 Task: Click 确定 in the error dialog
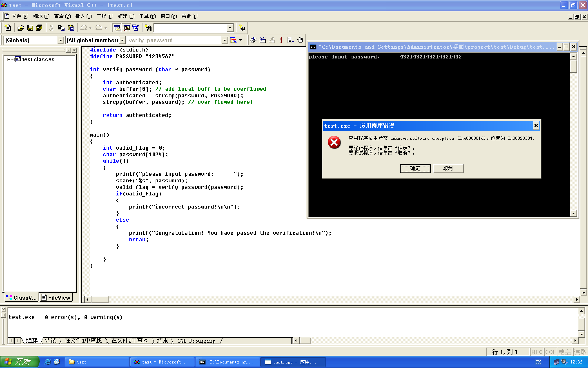tap(415, 168)
